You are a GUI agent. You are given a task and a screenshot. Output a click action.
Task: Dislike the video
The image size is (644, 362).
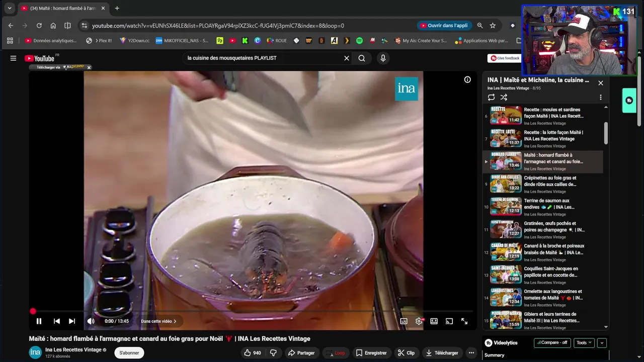point(274,353)
